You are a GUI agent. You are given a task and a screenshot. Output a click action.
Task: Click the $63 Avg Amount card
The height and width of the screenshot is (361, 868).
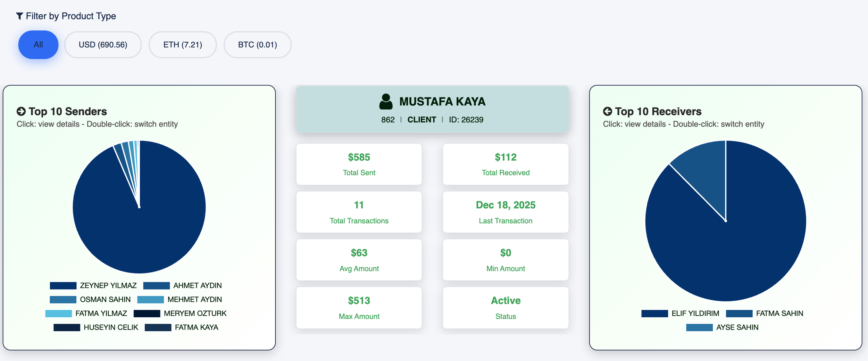[359, 260]
